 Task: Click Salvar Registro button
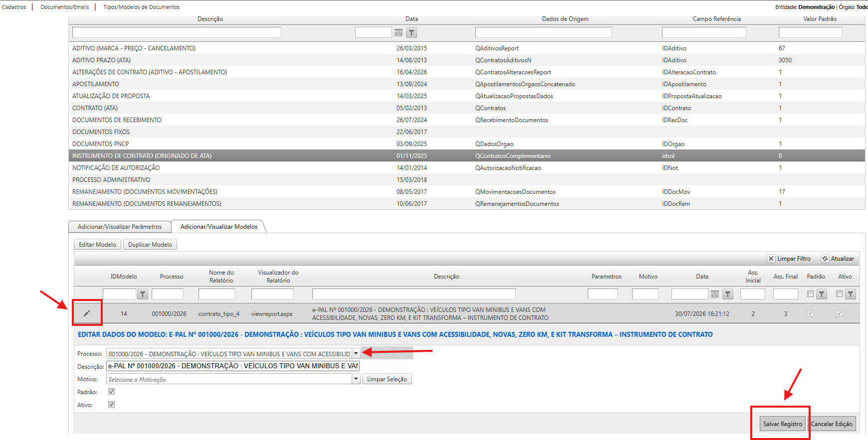783,424
